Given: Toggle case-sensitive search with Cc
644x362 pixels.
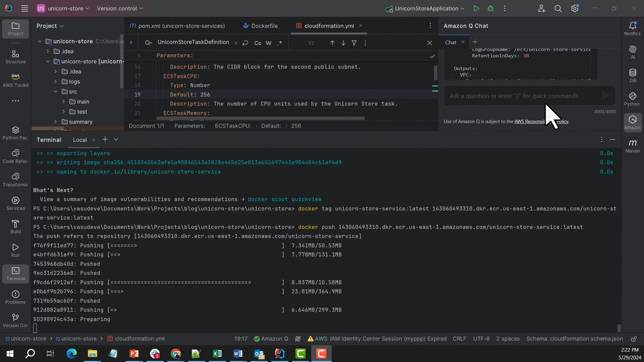Looking at the screenshot, I should (x=258, y=43).
